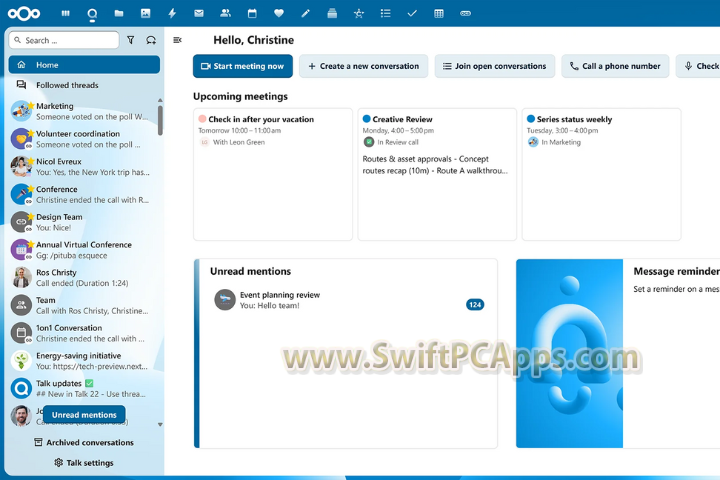Viewport: 720px width, 480px height.
Task: Open Check in after your vacation meeting
Action: pos(273,174)
